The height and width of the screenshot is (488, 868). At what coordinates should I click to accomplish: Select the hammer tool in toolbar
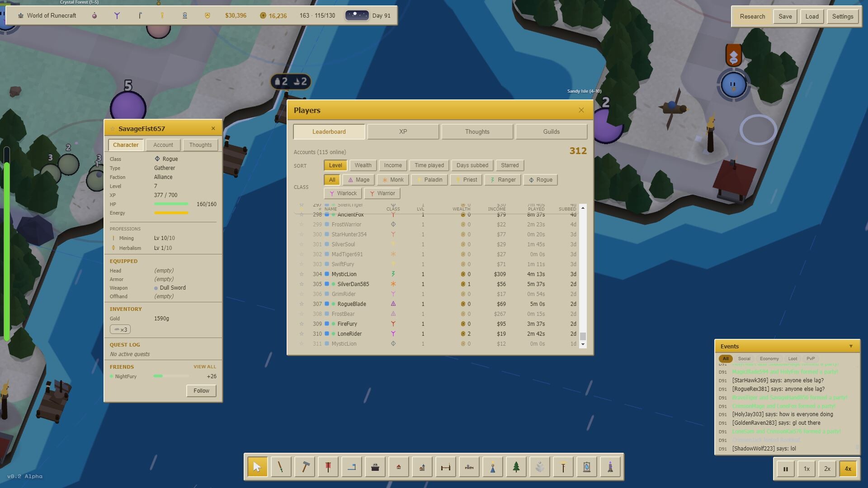[305, 467]
